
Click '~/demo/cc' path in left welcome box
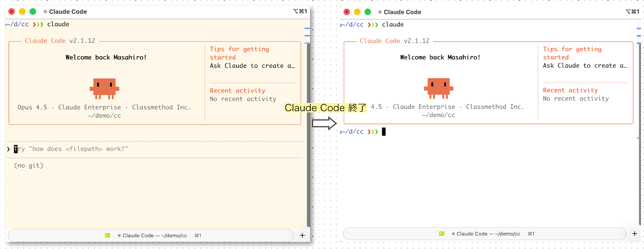click(x=104, y=116)
